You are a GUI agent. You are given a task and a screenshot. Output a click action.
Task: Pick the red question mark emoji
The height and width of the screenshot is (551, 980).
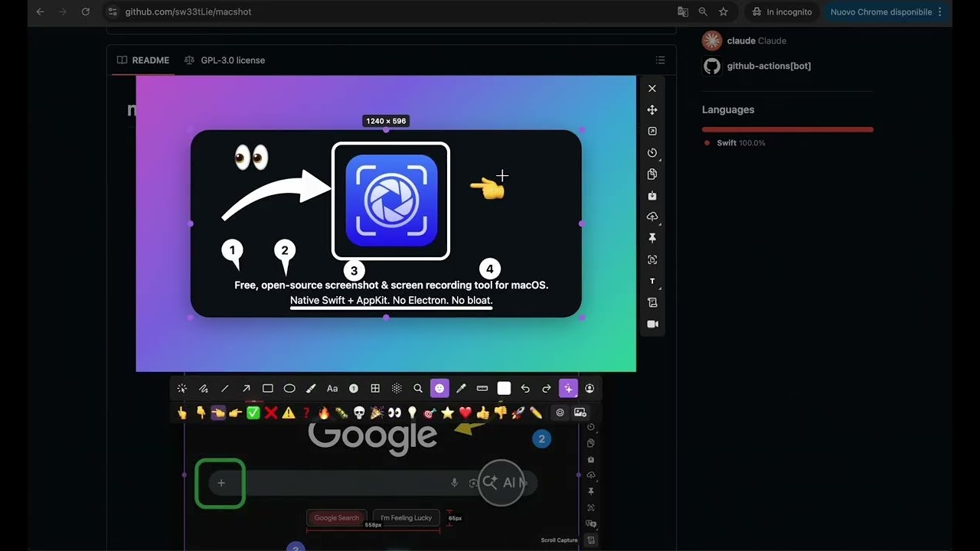(306, 412)
